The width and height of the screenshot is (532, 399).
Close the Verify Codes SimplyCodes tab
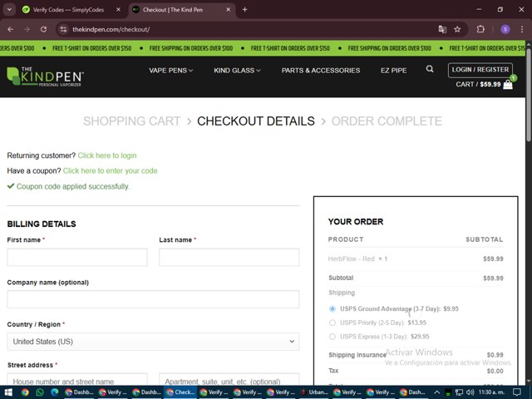(x=118, y=9)
